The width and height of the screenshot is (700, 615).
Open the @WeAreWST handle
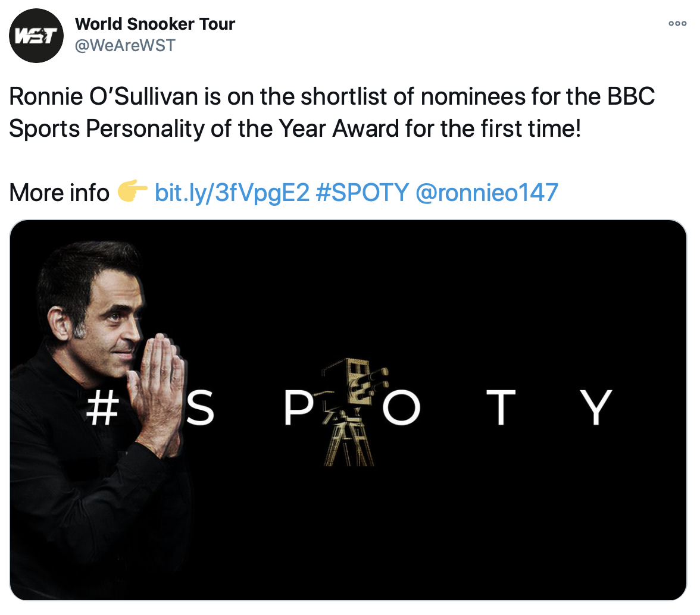tap(125, 45)
